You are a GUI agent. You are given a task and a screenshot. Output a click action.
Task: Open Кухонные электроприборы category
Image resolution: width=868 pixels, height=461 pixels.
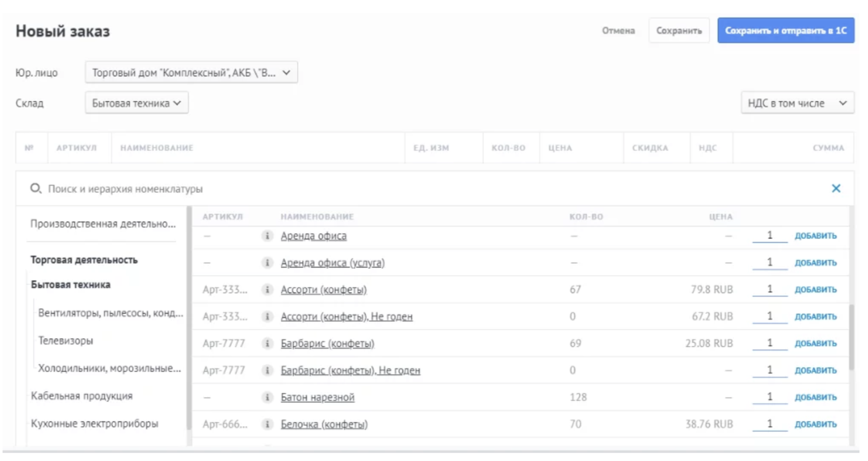tap(95, 424)
